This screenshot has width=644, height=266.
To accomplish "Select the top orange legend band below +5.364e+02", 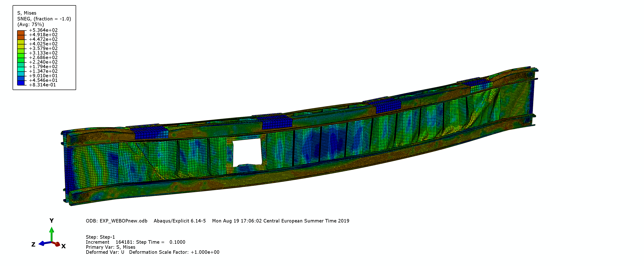I will tap(21, 33).
